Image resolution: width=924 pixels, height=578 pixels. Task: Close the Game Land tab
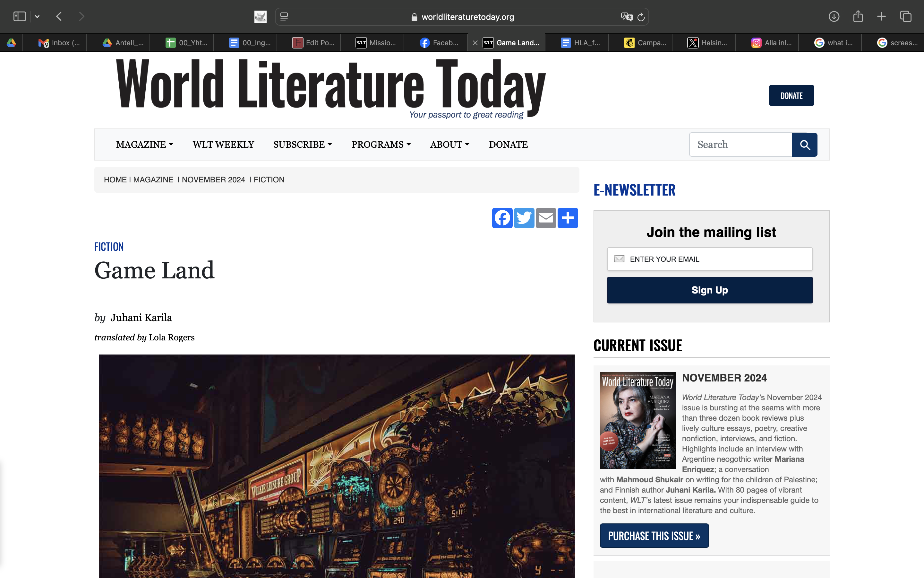[x=475, y=43]
